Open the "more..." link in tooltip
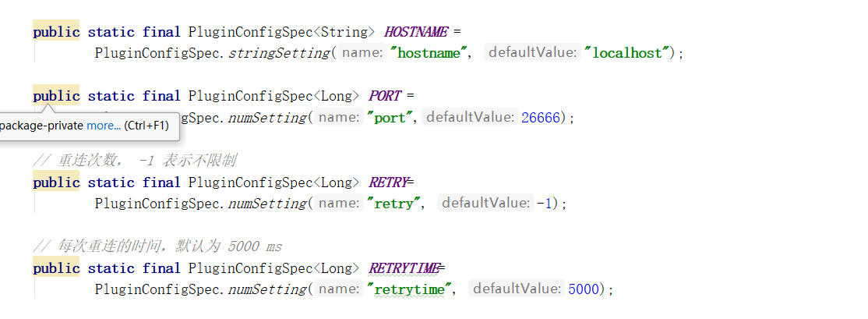The width and height of the screenshot is (868, 319). click(103, 126)
